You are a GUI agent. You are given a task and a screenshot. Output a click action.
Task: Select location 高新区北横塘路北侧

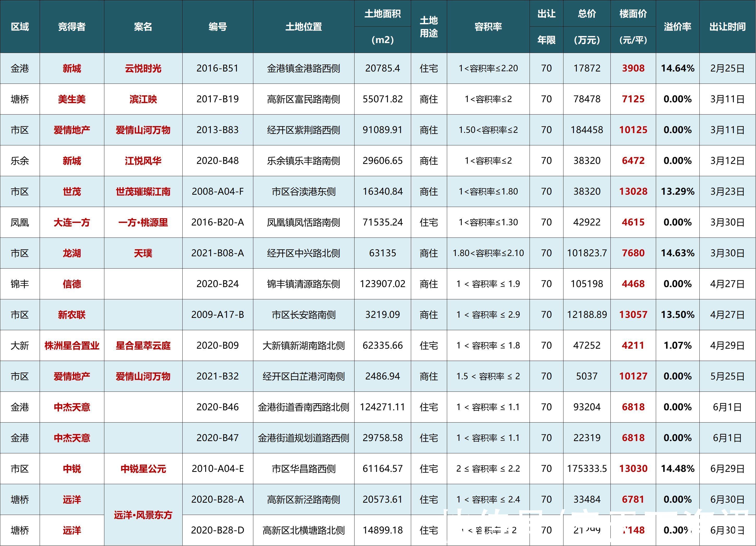[x=303, y=530]
